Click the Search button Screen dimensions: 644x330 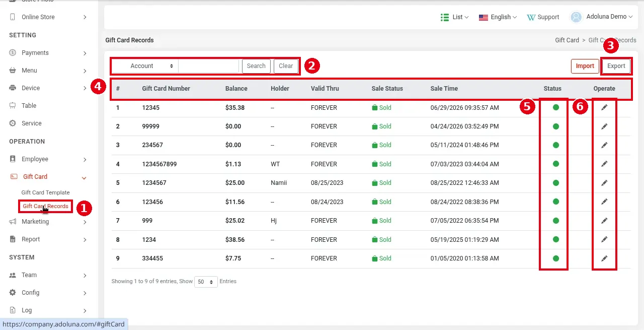click(256, 66)
